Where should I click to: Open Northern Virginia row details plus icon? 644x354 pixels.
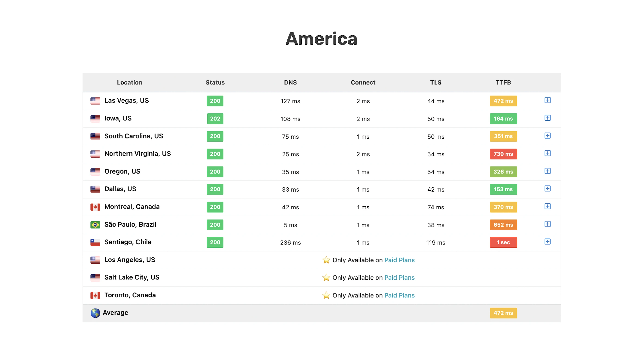coord(547,153)
